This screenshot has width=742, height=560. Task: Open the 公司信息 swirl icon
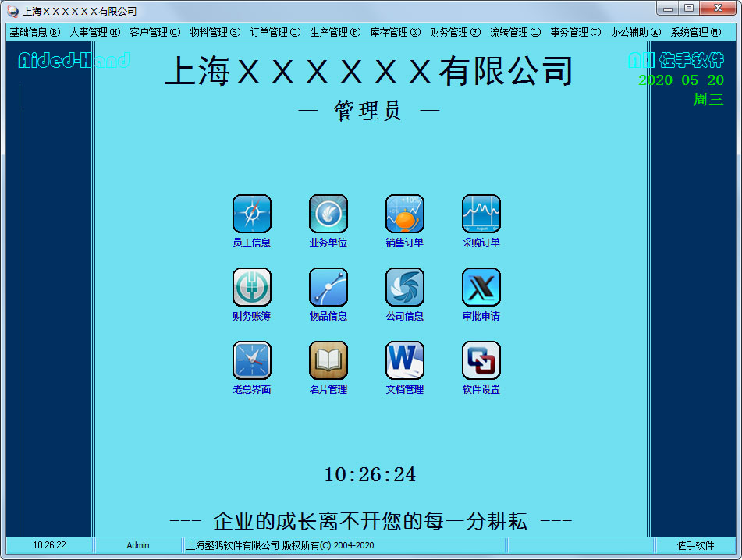coord(405,287)
